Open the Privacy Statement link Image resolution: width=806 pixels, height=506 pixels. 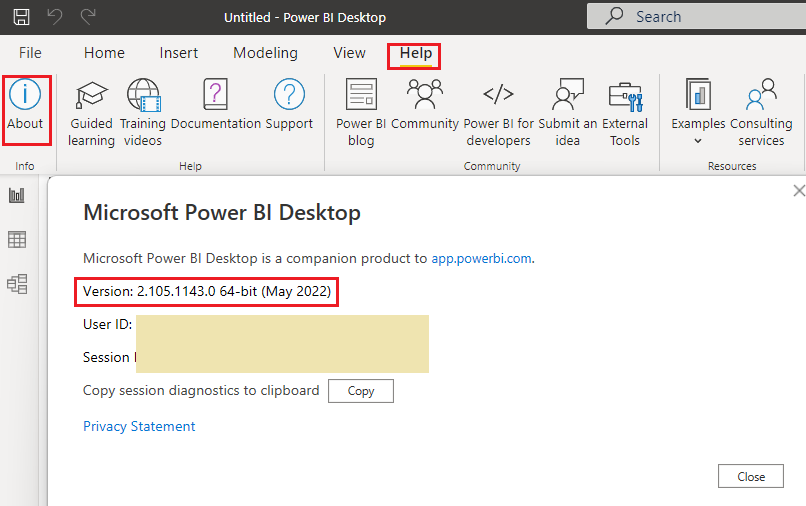139,426
